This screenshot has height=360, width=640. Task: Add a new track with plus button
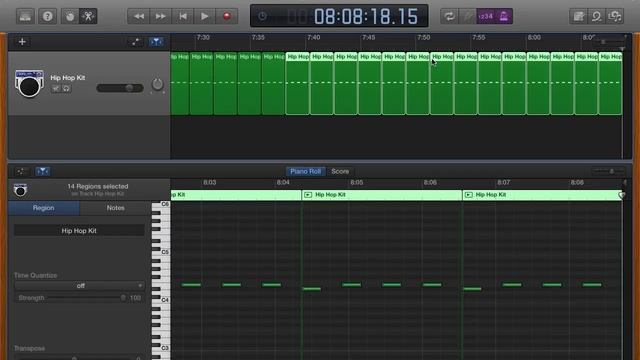[x=22, y=42]
